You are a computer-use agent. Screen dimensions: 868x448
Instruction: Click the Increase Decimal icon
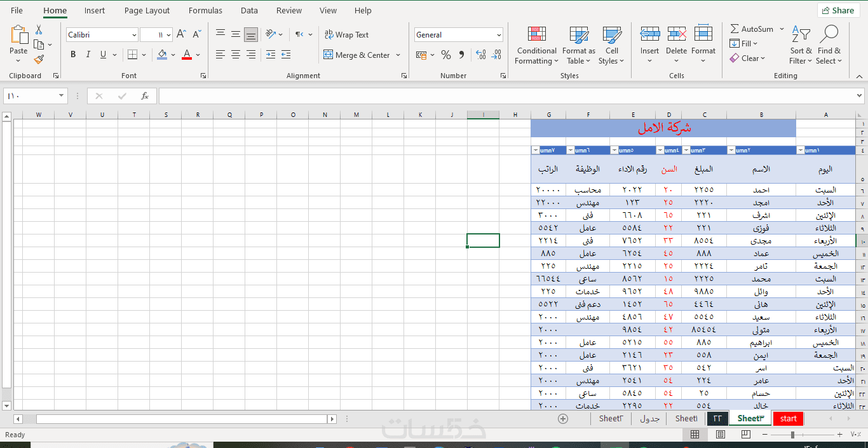[x=480, y=55]
